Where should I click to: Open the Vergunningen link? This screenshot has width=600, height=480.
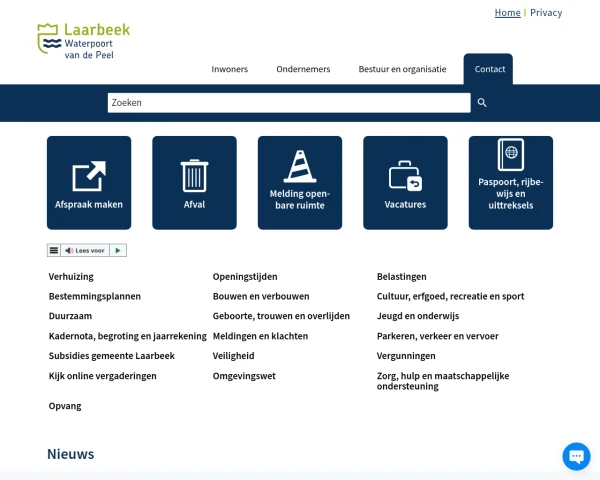[x=406, y=356]
